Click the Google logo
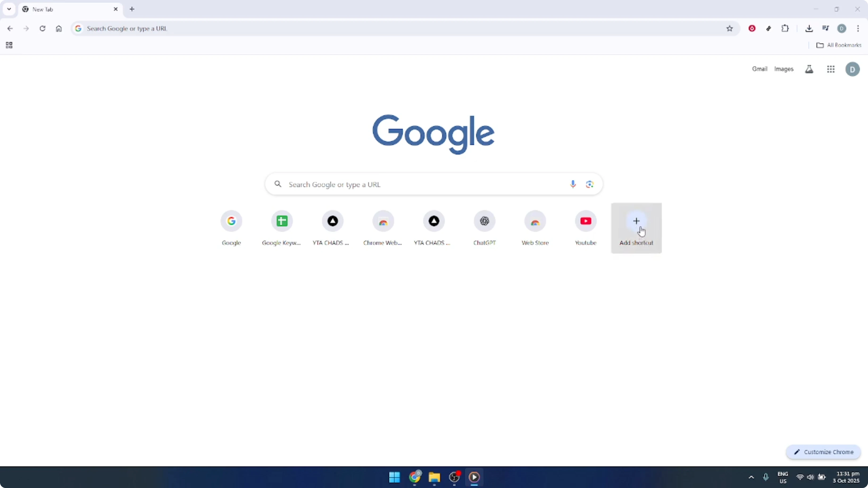Image resolution: width=868 pixels, height=488 pixels. coord(433,134)
